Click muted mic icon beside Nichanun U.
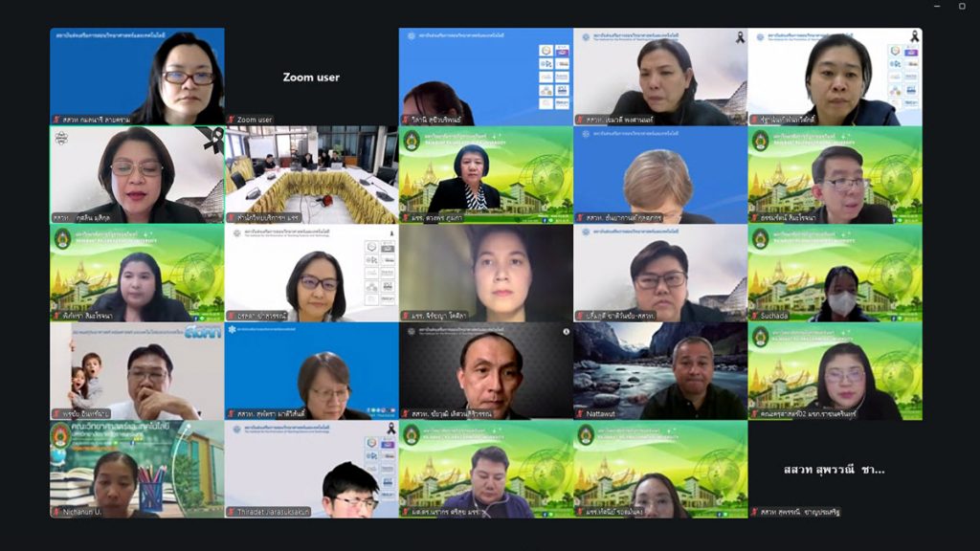Viewport: 980px width, 551px height. click(x=56, y=512)
